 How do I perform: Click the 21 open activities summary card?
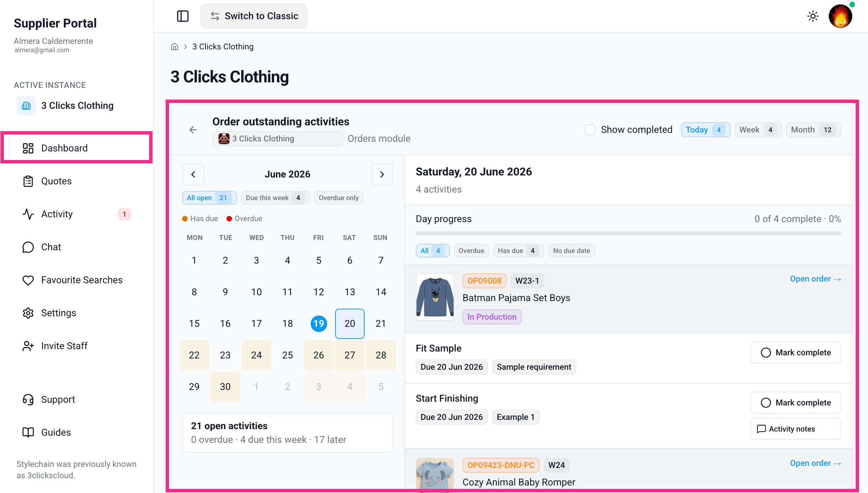tap(287, 433)
